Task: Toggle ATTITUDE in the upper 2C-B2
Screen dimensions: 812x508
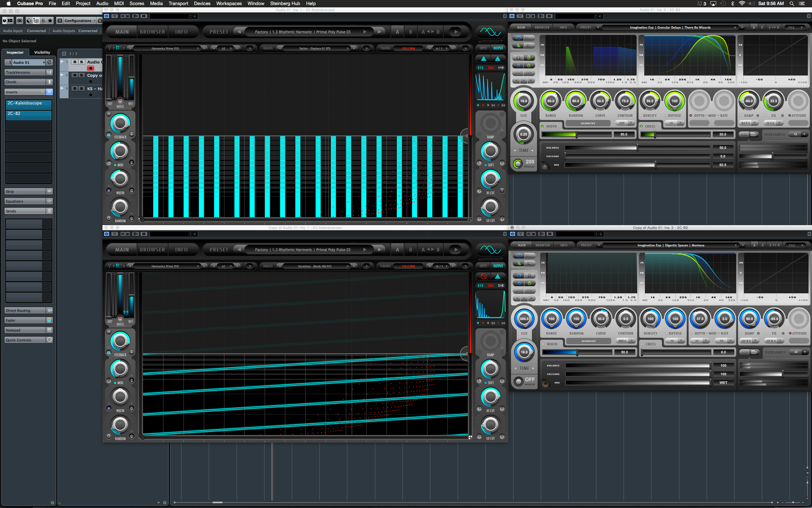Action: pyautogui.click(x=789, y=116)
